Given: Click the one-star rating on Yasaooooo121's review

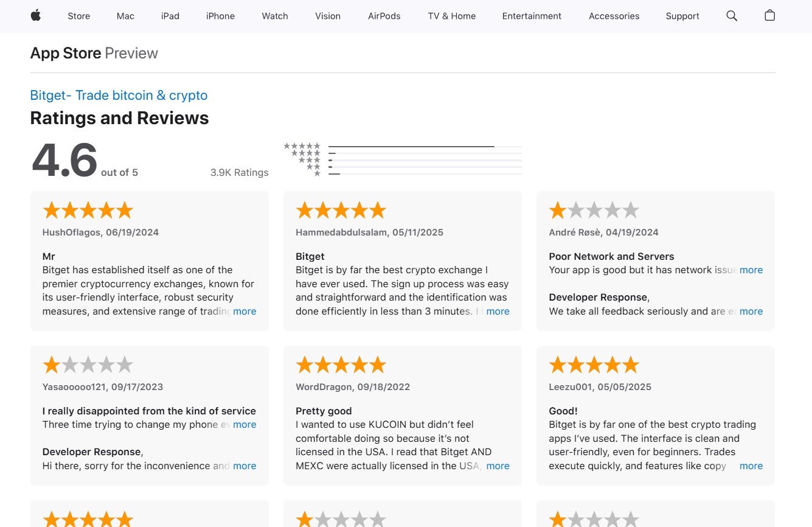Looking at the screenshot, I should coord(88,364).
